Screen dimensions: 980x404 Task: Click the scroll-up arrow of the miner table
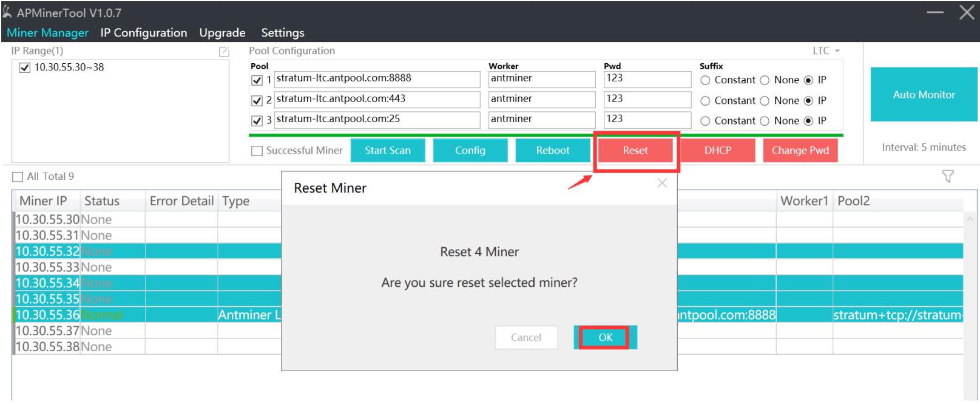coord(970,219)
